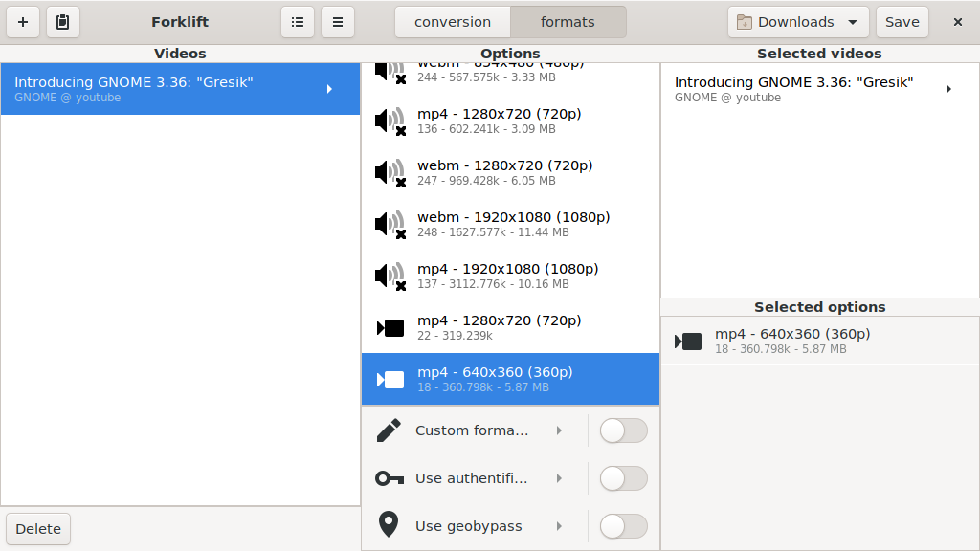The image size is (980, 551).
Task: Open the Downloads folder dropdown
Action: point(798,22)
